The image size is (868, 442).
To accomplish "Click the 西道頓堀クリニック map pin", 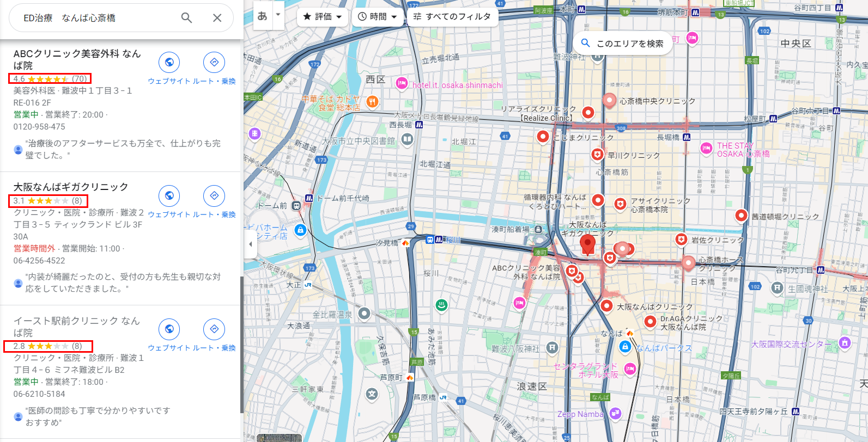I will (x=741, y=216).
